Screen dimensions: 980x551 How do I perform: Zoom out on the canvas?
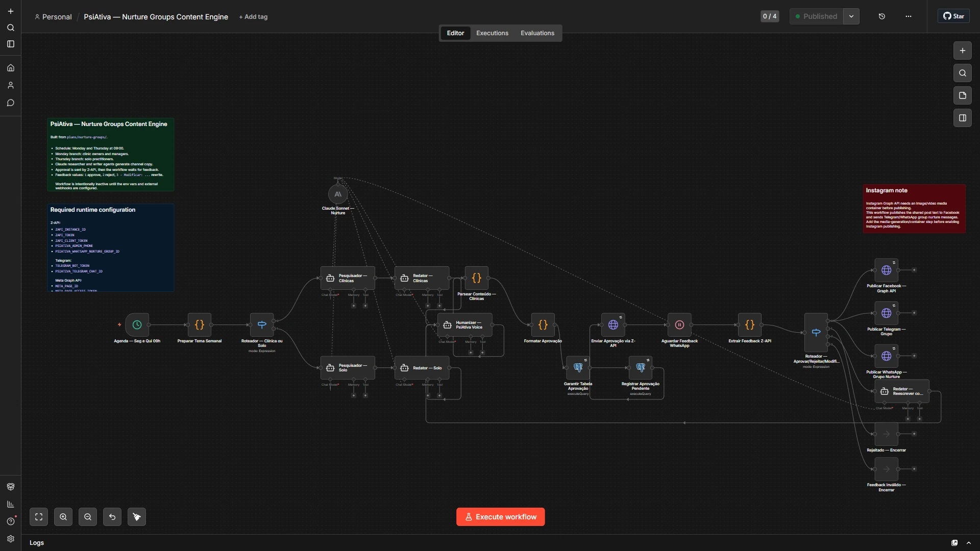pyautogui.click(x=88, y=517)
